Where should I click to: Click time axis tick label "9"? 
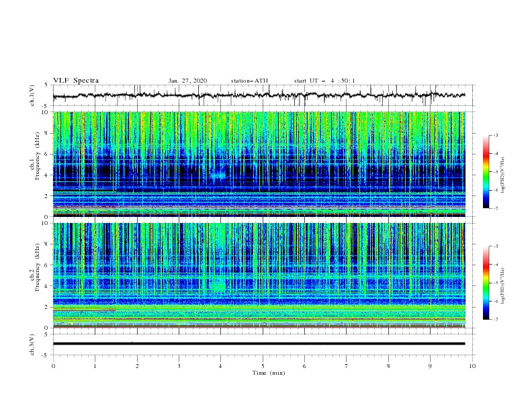click(x=430, y=366)
